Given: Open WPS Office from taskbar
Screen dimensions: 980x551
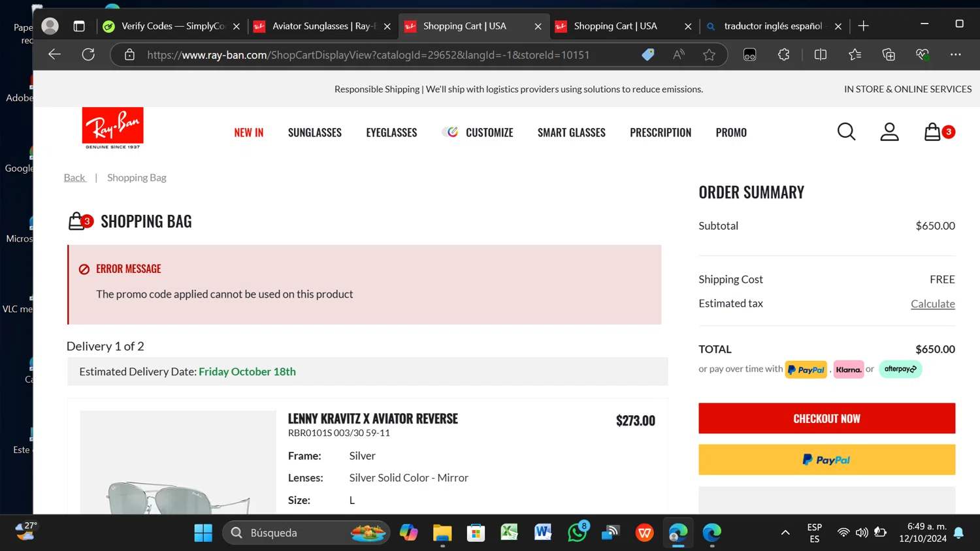Looking at the screenshot, I should click(x=644, y=533).
